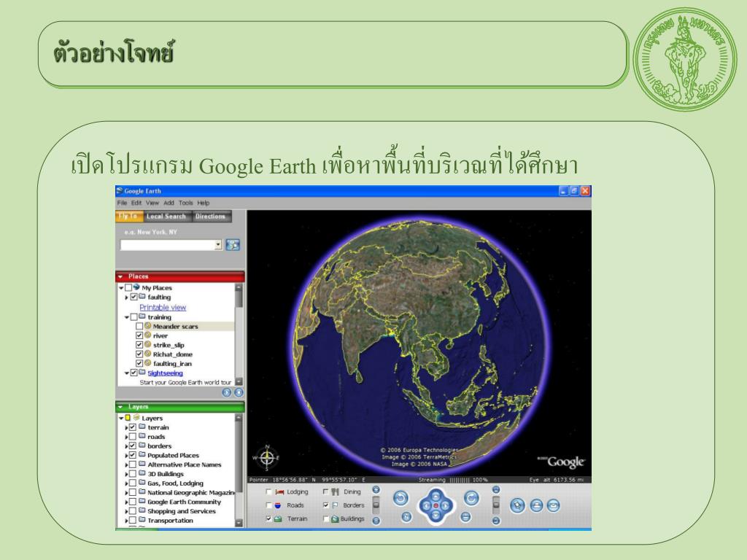Click the zoom in plus button above zoom slider
The image size is (747, 560).
(376, 490)
